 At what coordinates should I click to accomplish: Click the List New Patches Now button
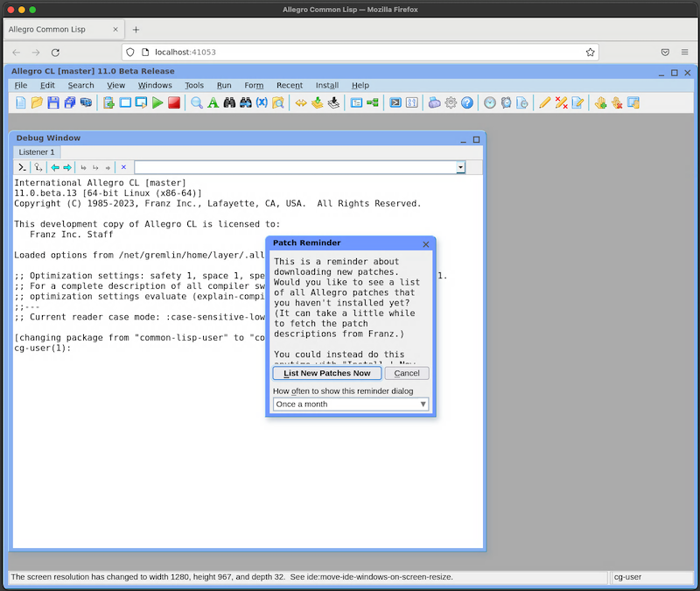pyautogui.click(x=325, y=372)
